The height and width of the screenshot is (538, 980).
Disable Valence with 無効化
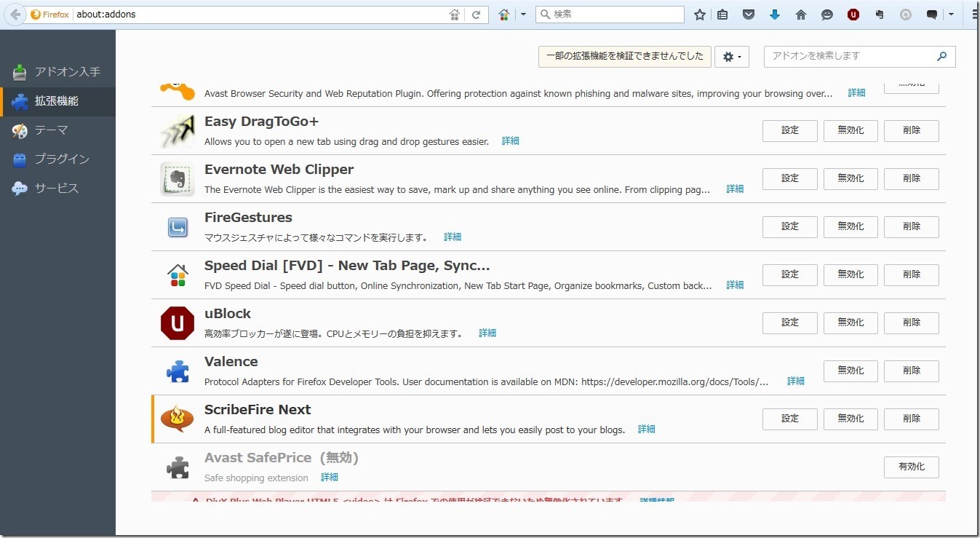[x=850, y=371]
